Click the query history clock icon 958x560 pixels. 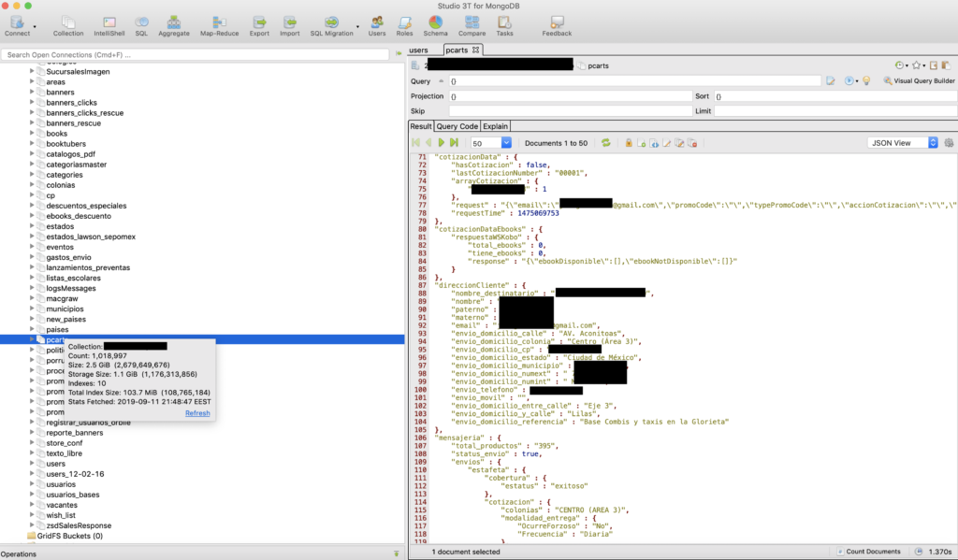pyautogui.click(x=899, y=65)
